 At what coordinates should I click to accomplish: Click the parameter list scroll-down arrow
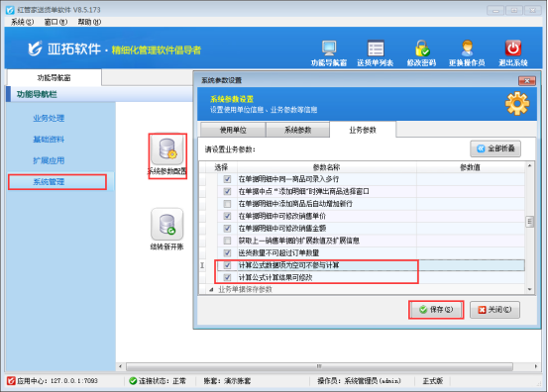pos(529,289)
